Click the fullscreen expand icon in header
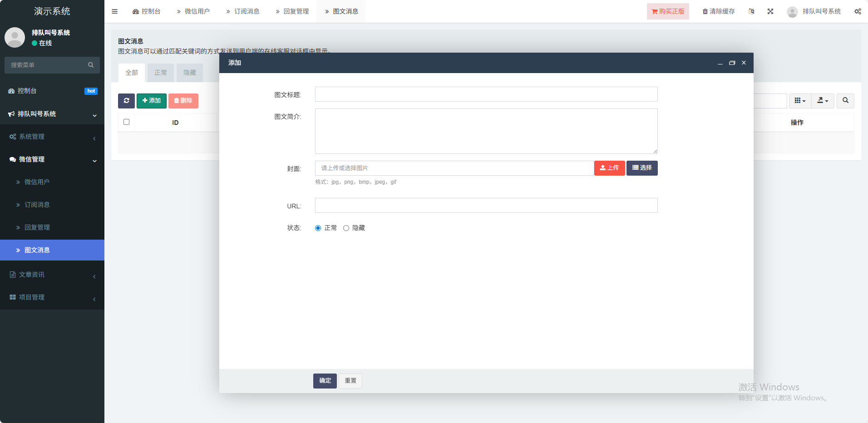Image resolution: width=868 pixels, height=423 pixels. click(770, 11)
